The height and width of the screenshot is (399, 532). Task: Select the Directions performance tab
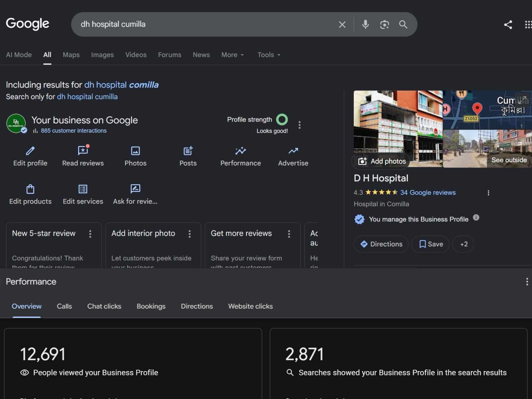[197, 306]
